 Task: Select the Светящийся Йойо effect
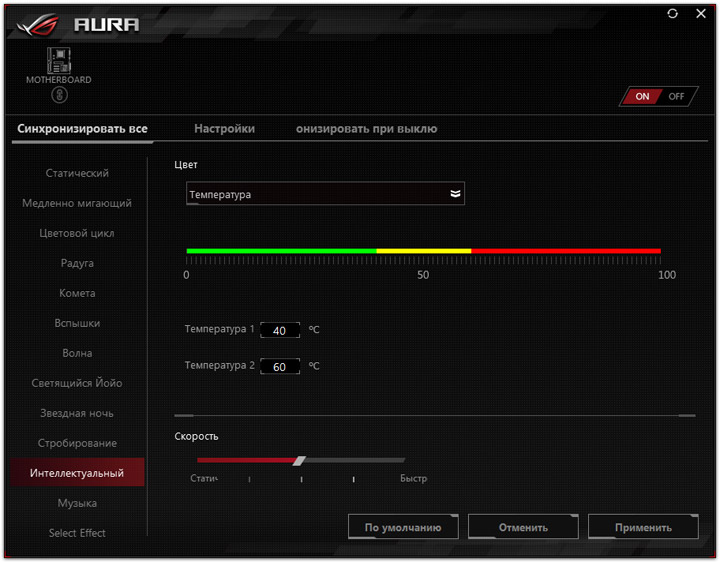point(77,383)
